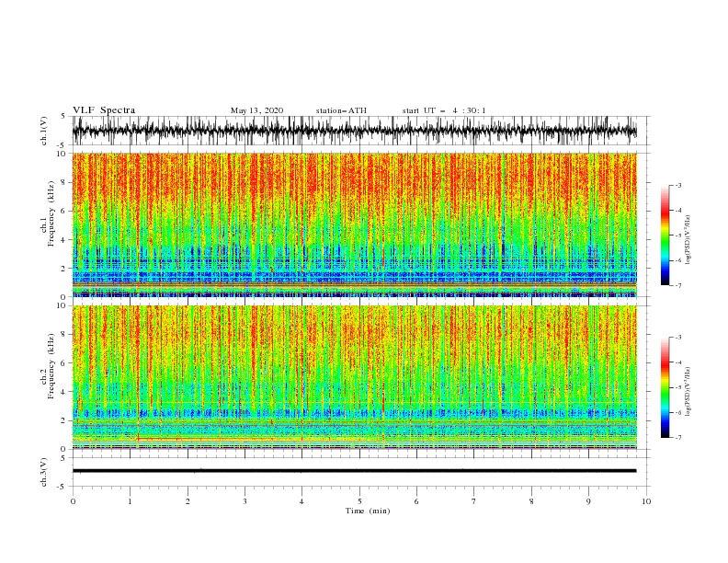Click the lower PSD color scale bar
The width and height of the screenshot is (728, 563).
pyautogui.click(x=665, y=387)
